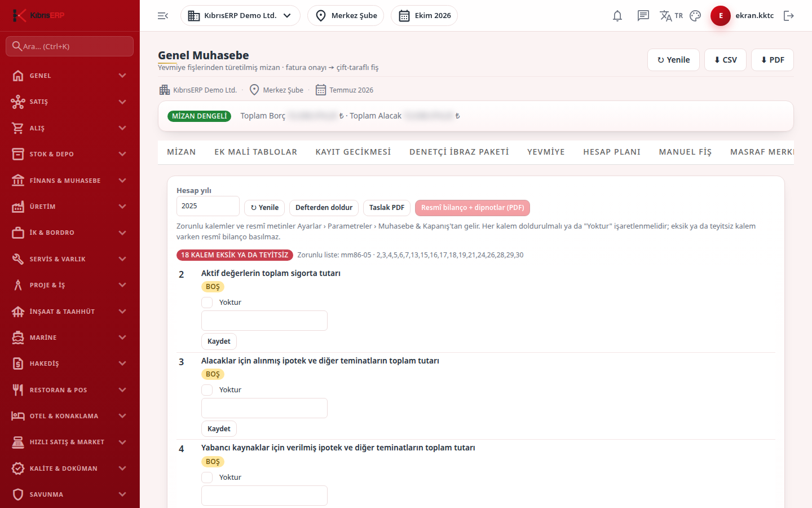Click the Savunma shield icon
Screen dimensions: 812x508
coord(18,494)
